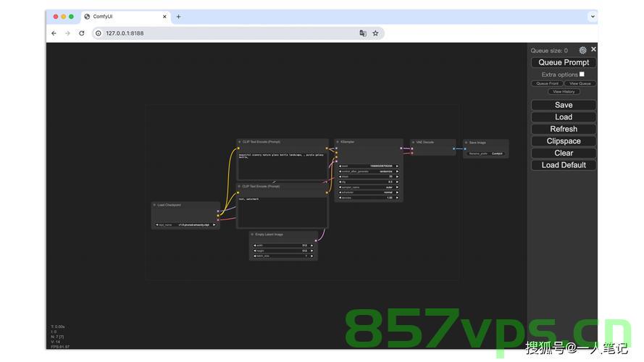
Task: Decrease steps with left arrow in KSampler
Action: click(340, 177)
